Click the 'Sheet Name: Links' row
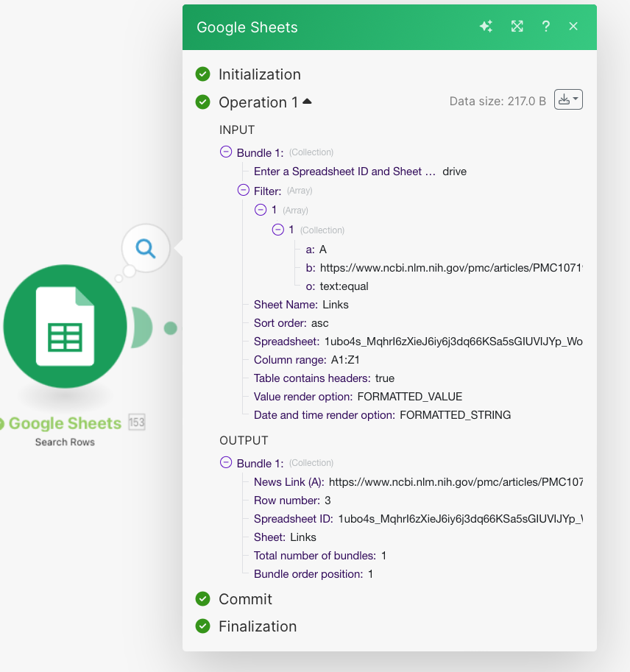Screen dimensions: 630x672 (301, 304)
